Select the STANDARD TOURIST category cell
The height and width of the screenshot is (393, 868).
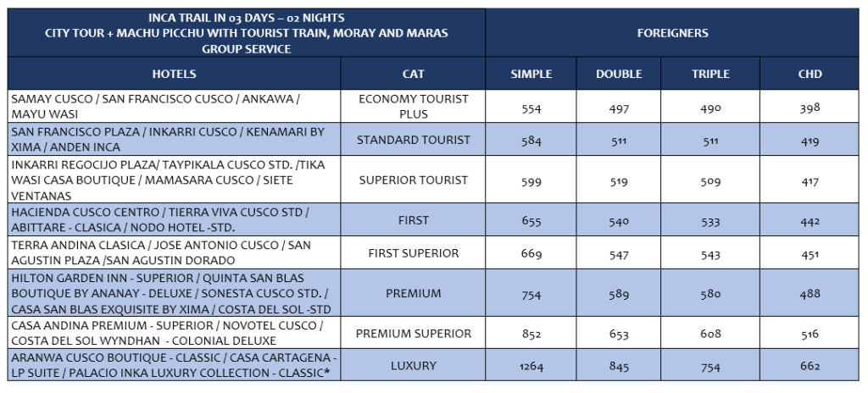(x=413, y=140)
